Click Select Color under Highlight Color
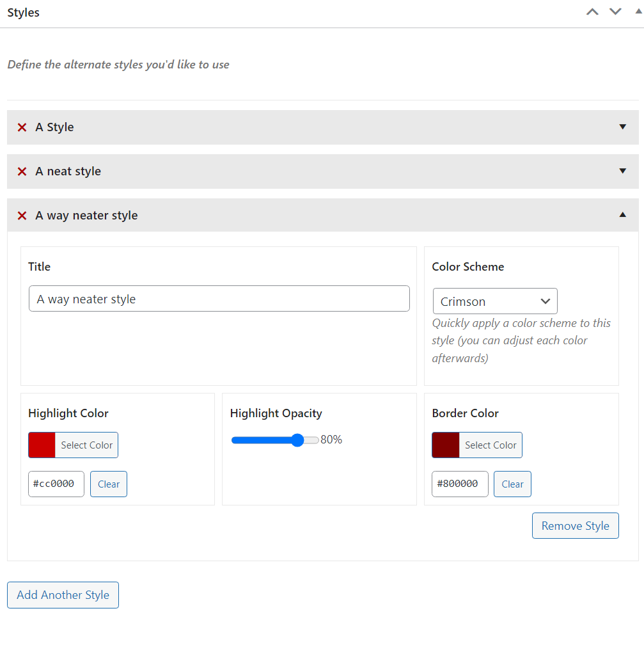The height and width of the screenshot is (652, 644). point(86,445)
